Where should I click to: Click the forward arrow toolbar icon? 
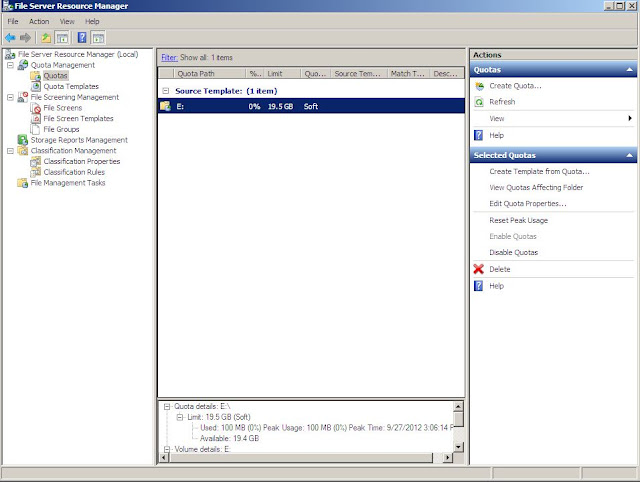(x=25, y=38)
